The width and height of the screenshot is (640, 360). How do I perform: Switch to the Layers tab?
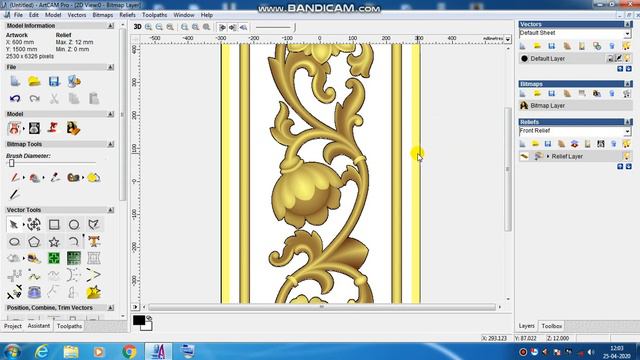[x=527, y=326]
